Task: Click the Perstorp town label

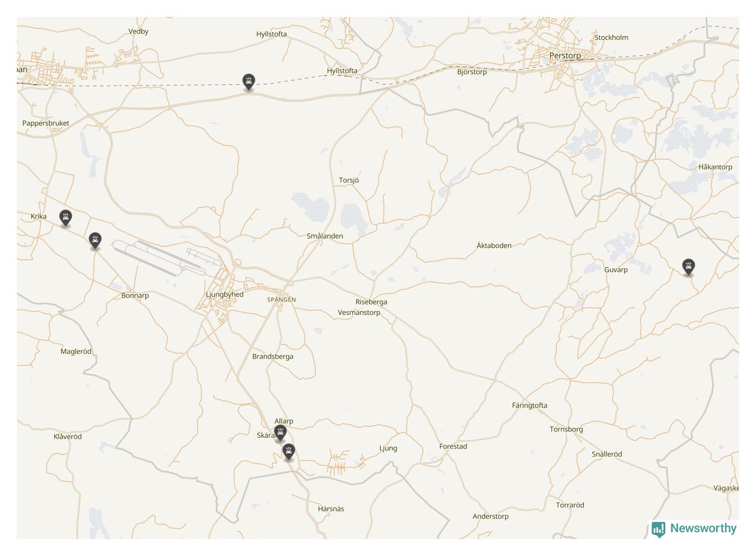Action: (x=565, y=55)
